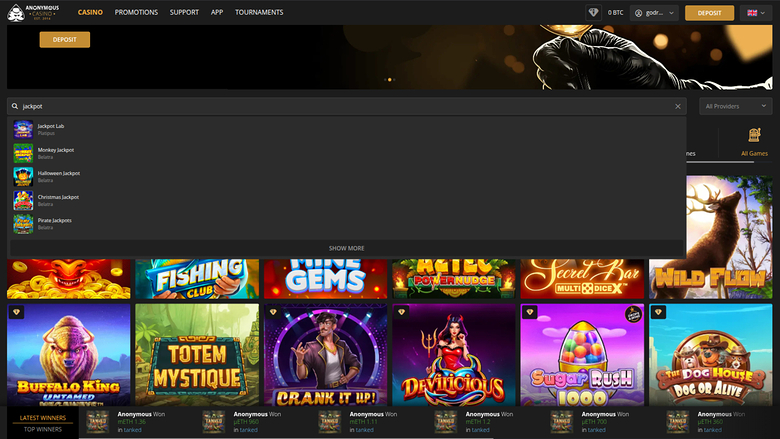Click the mETH 1.36 winner game thumbnail
780x439 pixels.
click(98, 422)
